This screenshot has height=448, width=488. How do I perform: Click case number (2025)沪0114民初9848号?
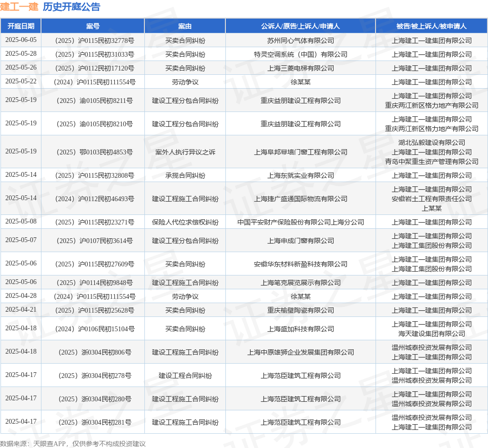(x=94, y=283)
